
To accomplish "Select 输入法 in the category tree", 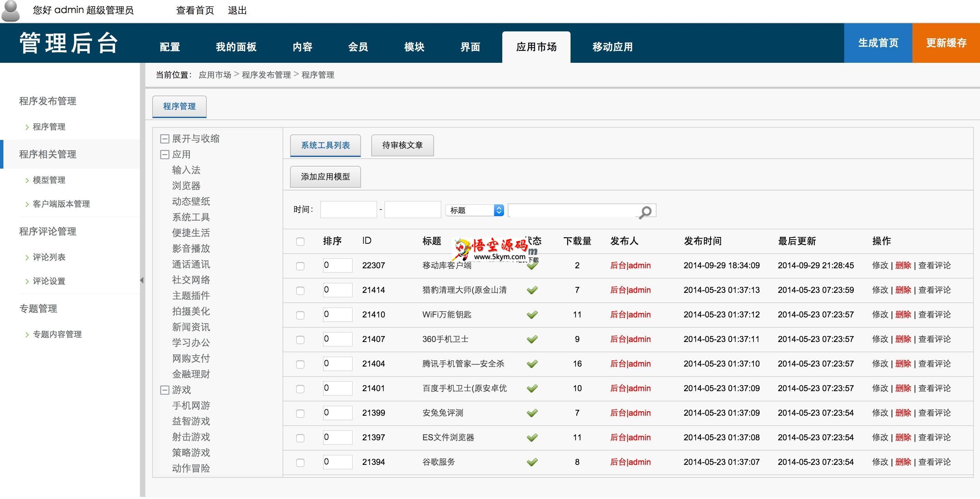I will tap(186, 170).
